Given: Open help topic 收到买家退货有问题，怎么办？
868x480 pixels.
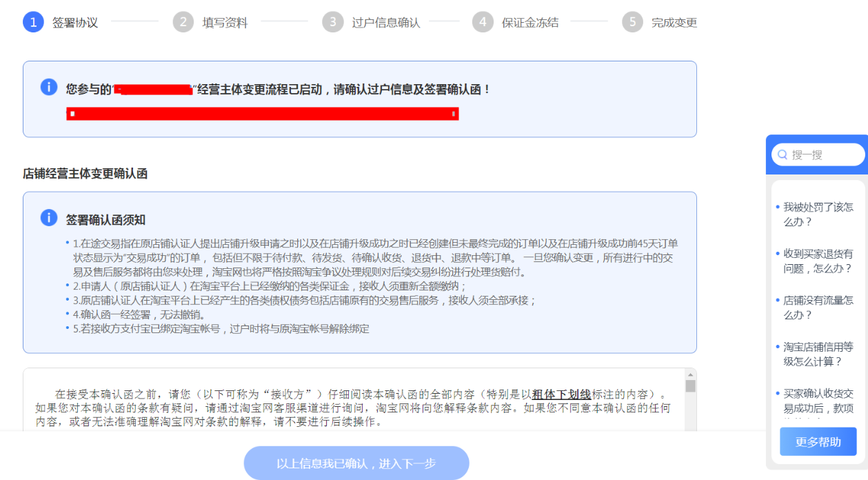Looking at the screenshot, I should 818,261.
